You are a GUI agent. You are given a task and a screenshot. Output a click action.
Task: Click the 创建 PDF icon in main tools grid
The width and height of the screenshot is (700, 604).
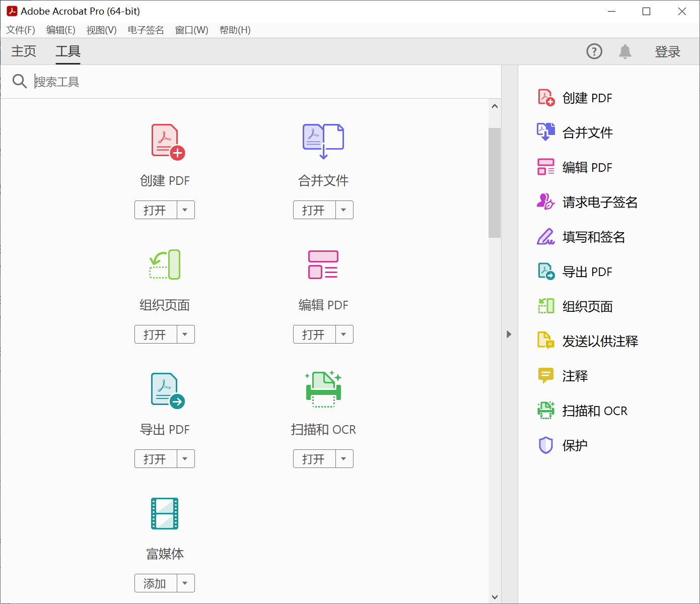pos(168,142)
